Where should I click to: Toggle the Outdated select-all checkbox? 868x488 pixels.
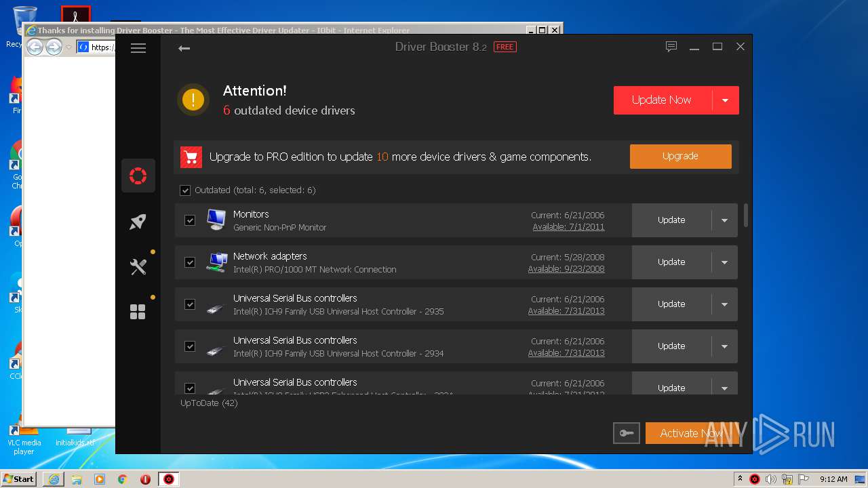click(185, 190)
